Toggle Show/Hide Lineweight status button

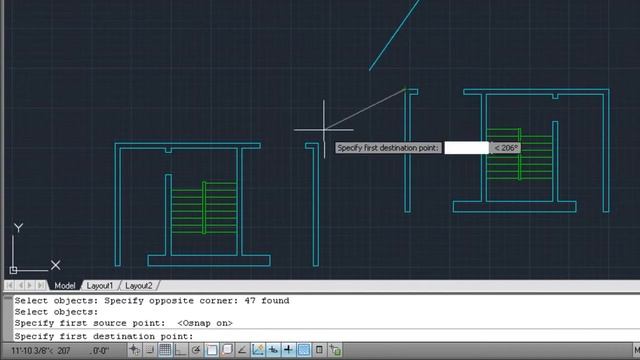click(289, 350)
